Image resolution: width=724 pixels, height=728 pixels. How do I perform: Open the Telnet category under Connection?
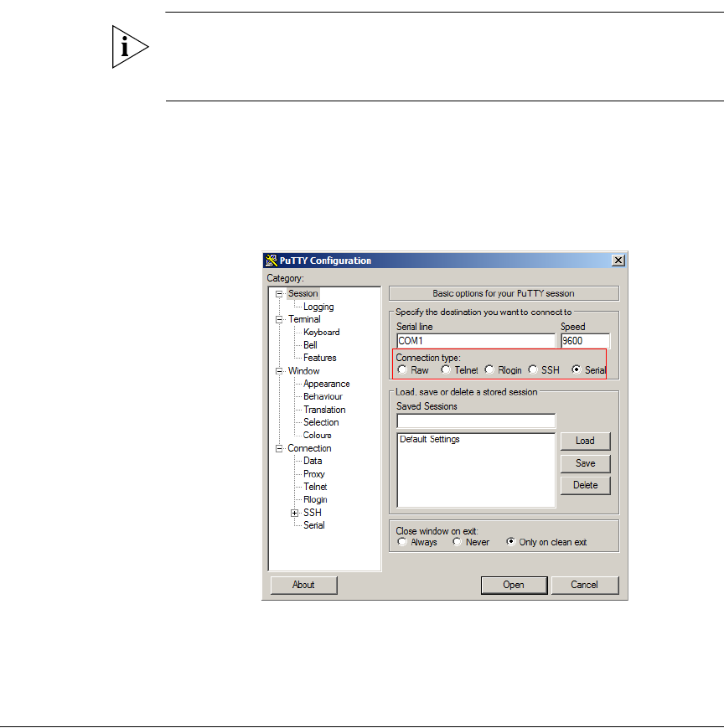coord(315,487)
